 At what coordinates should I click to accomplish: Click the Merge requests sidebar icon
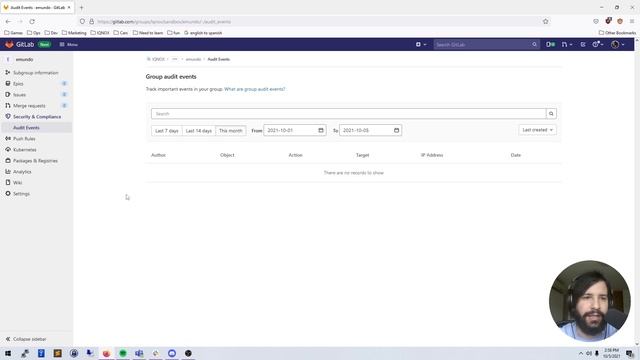(8, 105)
